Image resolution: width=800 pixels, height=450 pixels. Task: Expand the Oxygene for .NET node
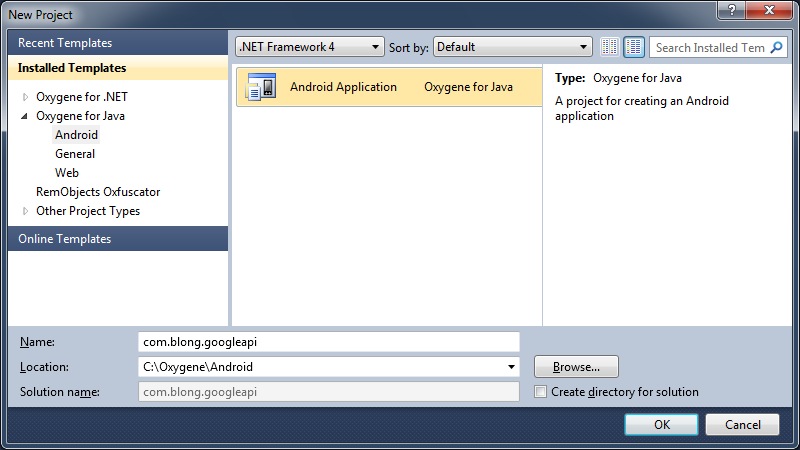tap(25, 98)
